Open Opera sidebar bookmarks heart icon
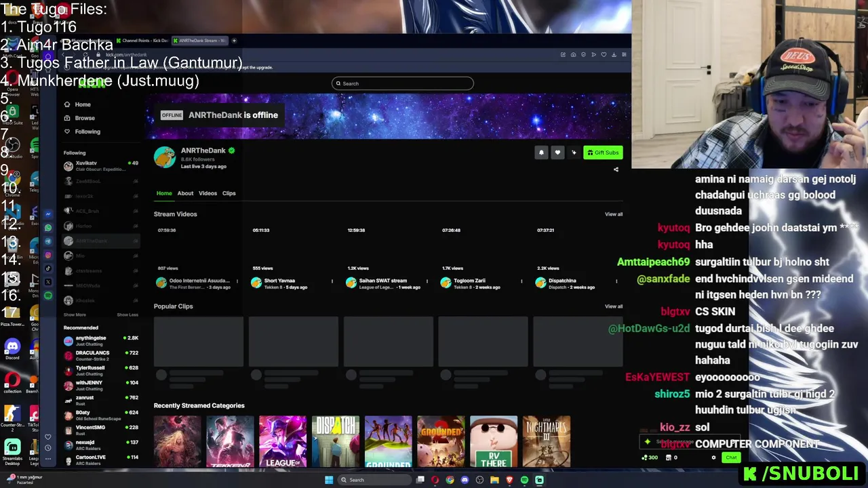Viewport: 868px width, 488px height. point(48,437)
